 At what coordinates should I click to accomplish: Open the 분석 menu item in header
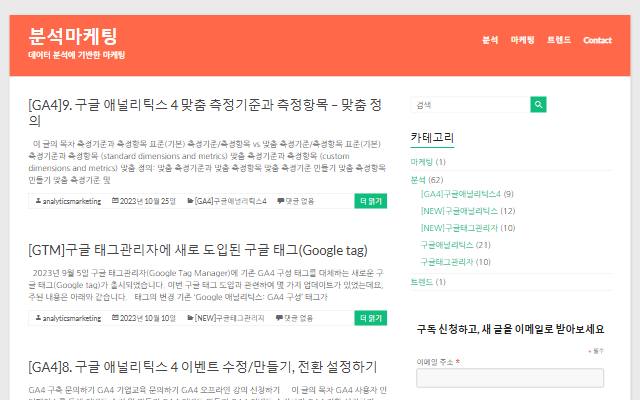[x=490, y=40]
